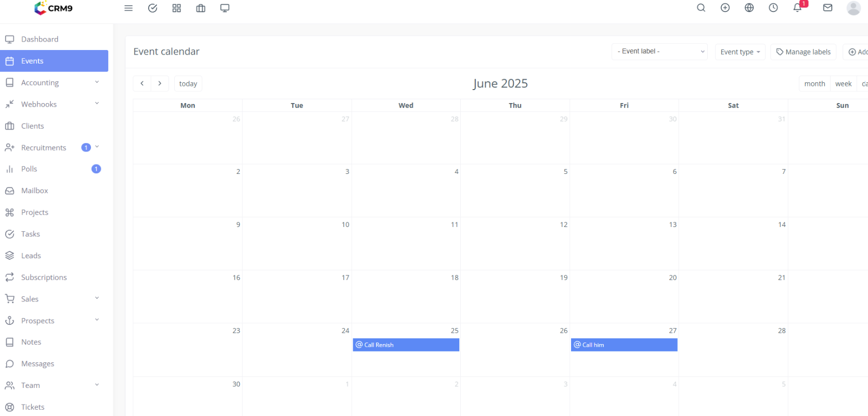This screenshot has height=416, width=868.
Task: Go to next month arrow
Action: click(160, 84)
